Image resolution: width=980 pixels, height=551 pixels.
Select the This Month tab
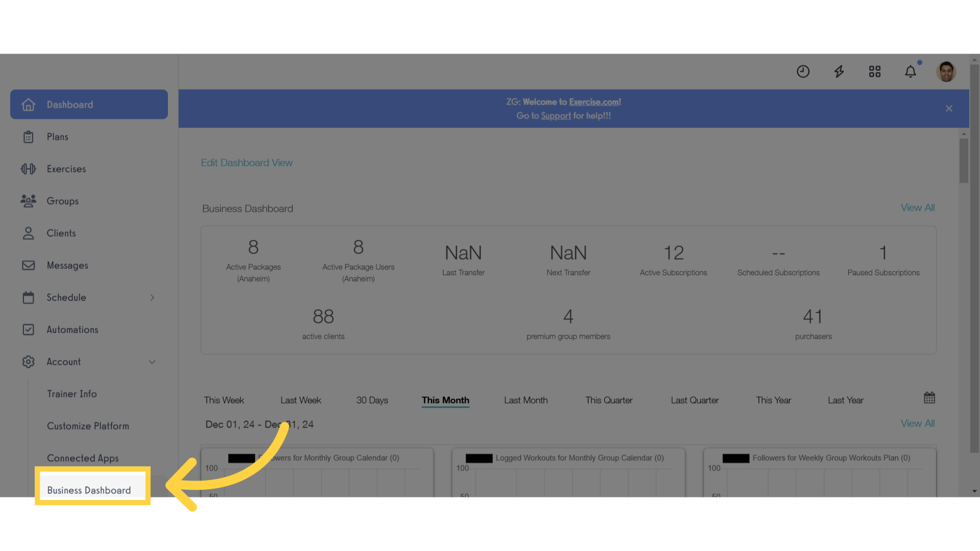click(445, 399)
